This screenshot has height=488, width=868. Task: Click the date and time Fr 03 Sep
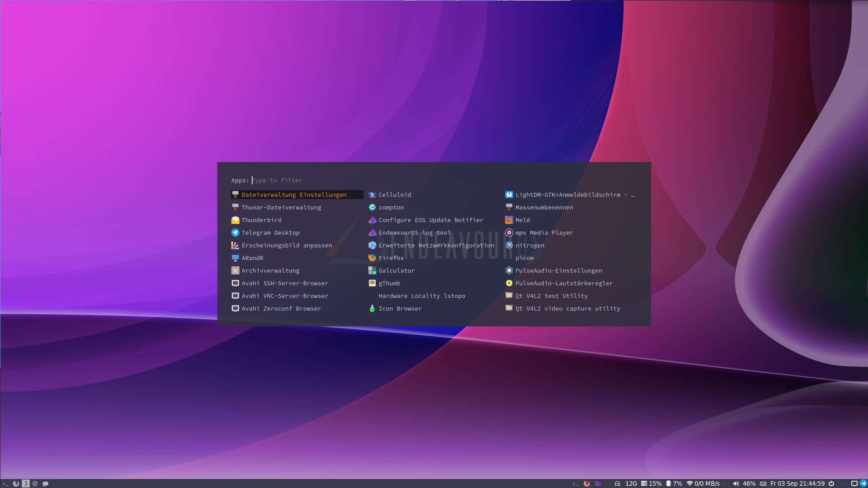[x=797, y=483]
